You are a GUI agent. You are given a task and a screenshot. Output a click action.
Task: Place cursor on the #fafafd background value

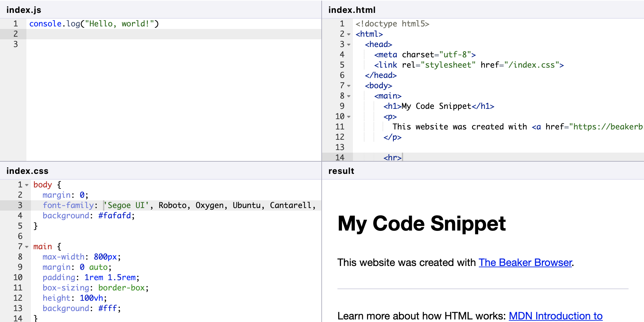pos(115,216)
